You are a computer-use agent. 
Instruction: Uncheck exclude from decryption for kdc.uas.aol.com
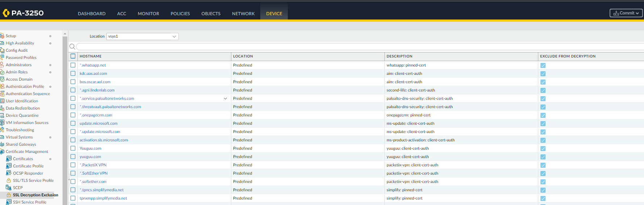click(x=543, y=74)
